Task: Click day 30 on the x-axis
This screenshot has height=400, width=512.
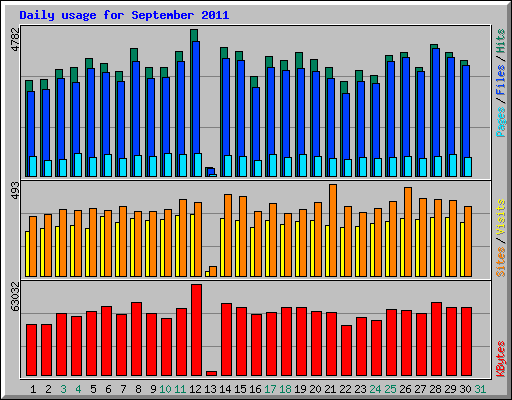Action: (x=465, y=389)
